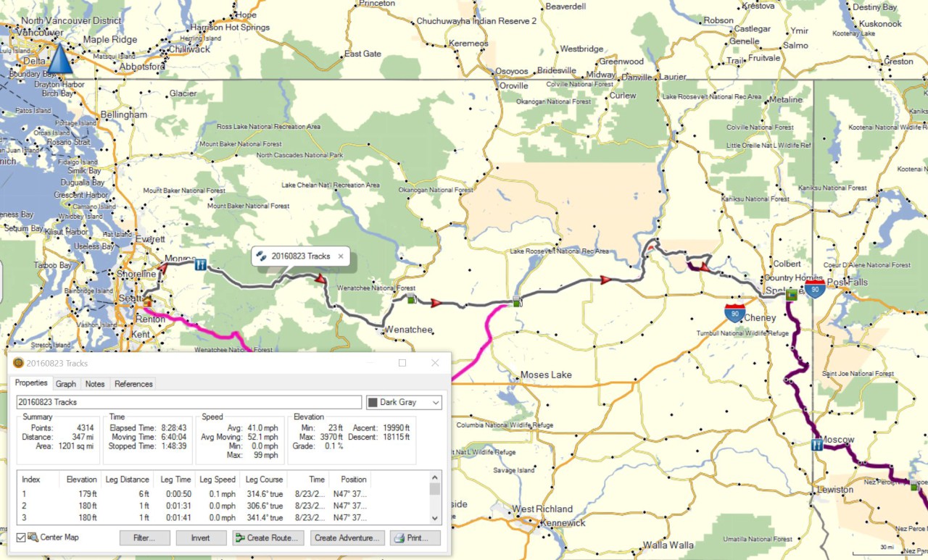Screen dimensions: 928x560
Task: Click Create Route... button
Action: pyautogui.click(x=268, y=538)
